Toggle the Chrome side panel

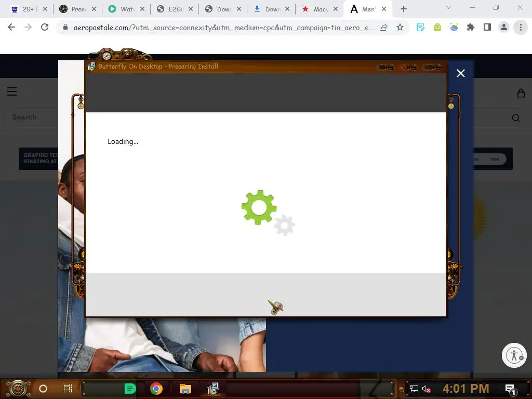[x=487, y=28]
